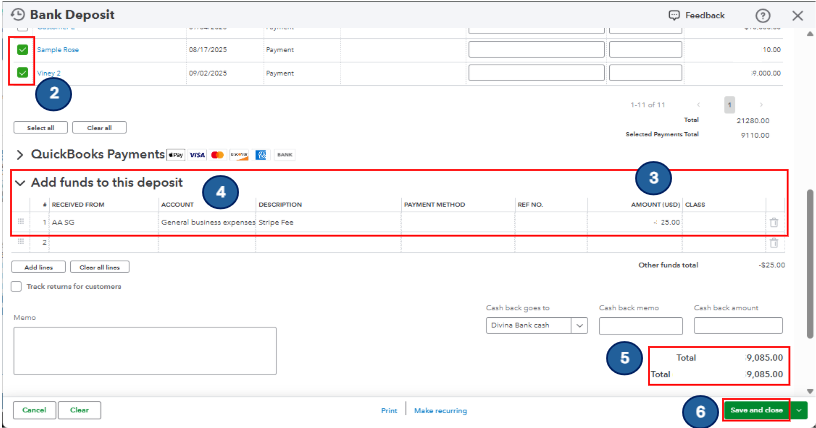Uncheck the Viney 2 payment checkbox
This screenshot has width=816, height=428.
tap(22, 73)
